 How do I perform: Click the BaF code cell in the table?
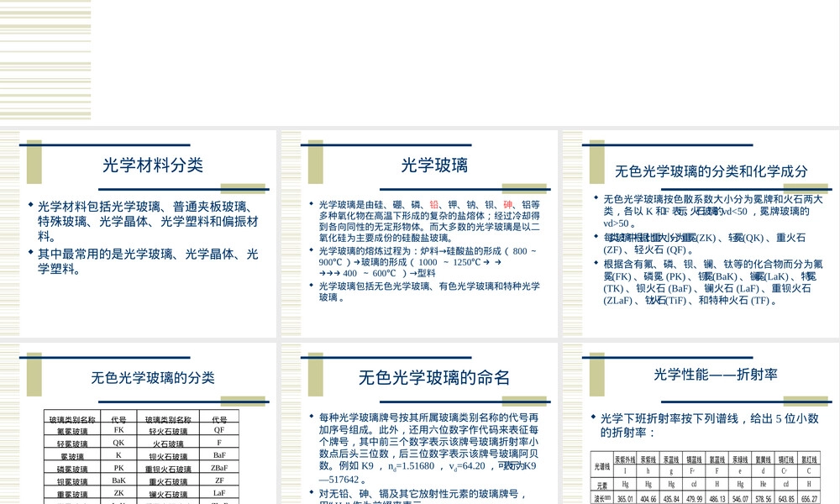[219, 455]
